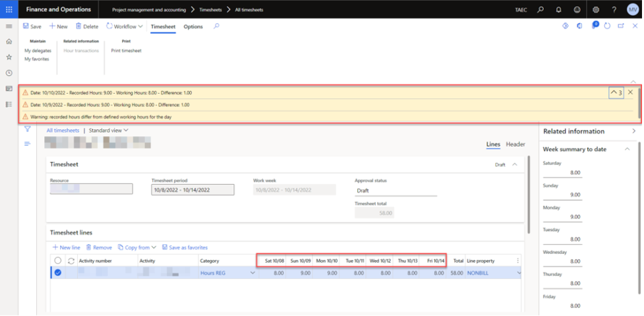Toggle the selected timesheet line checkmark
The height and width of the screenshot is (316, 644).
[x=58, y=272]
